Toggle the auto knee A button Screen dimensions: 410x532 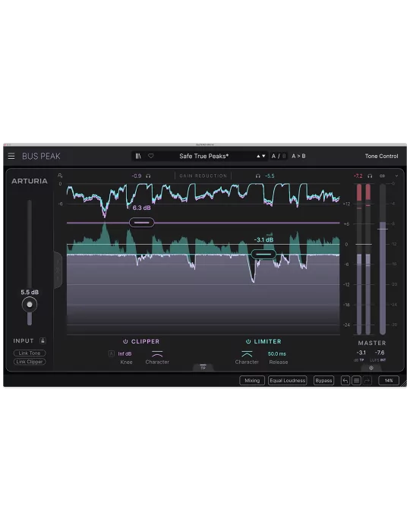111,354
